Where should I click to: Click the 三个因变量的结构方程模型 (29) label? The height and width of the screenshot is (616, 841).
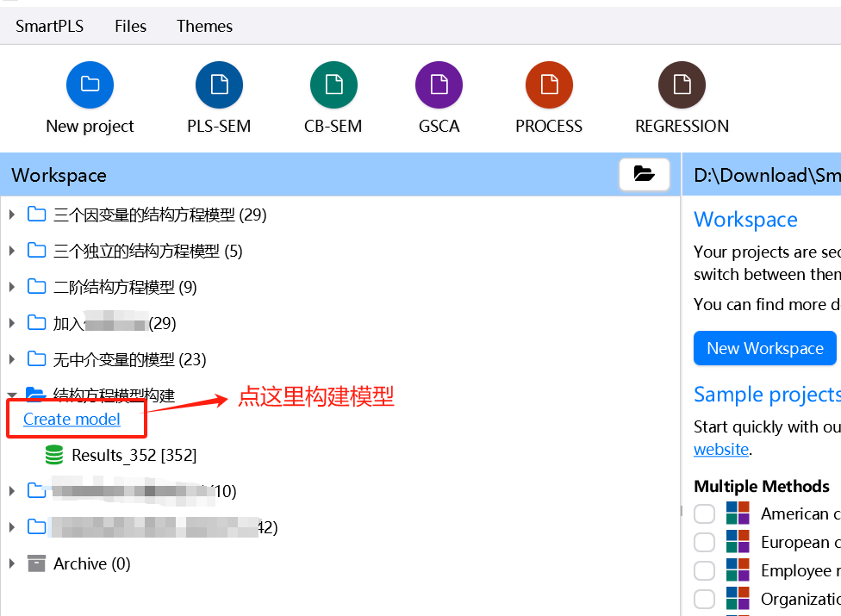(159, 215)
